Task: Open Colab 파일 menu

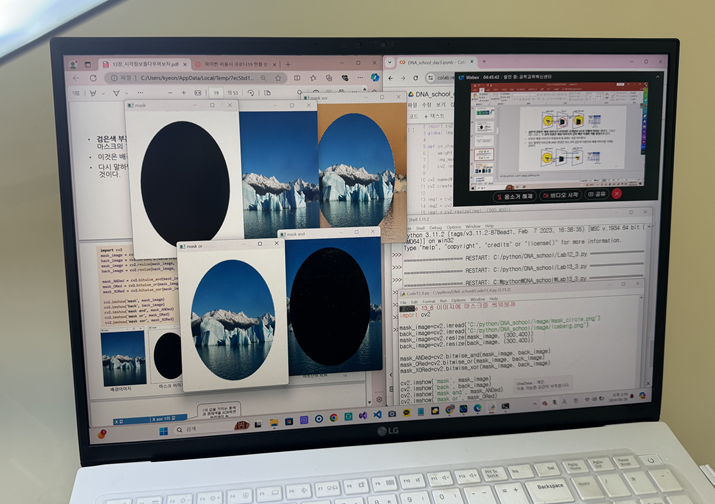Action: [412, 105]
